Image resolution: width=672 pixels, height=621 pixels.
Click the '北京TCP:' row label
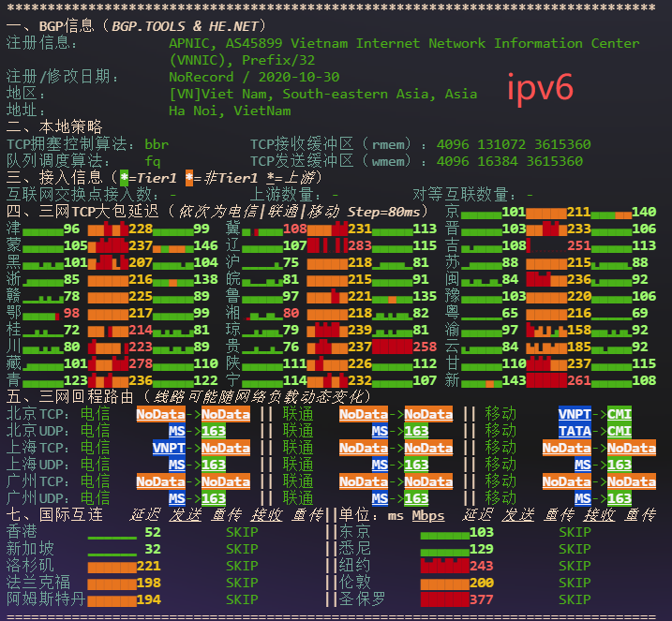click(37, 414)
